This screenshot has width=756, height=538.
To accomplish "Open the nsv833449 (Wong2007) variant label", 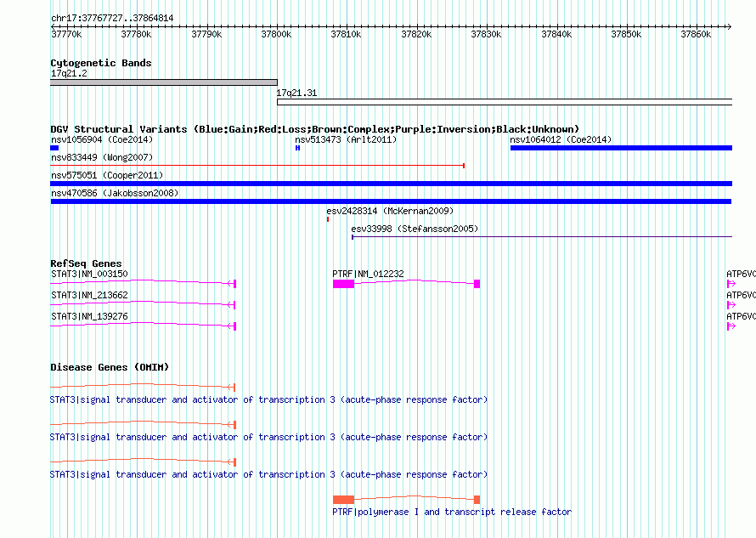I will click(102, 157).
